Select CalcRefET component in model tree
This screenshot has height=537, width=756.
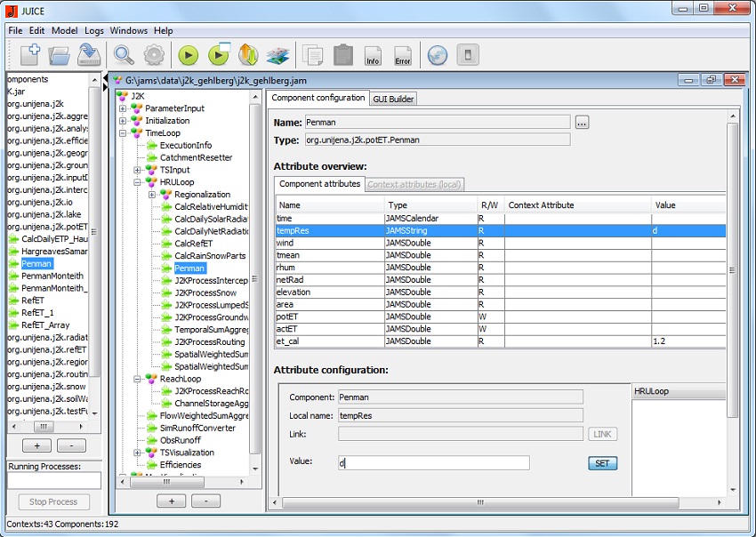(193, 243)
